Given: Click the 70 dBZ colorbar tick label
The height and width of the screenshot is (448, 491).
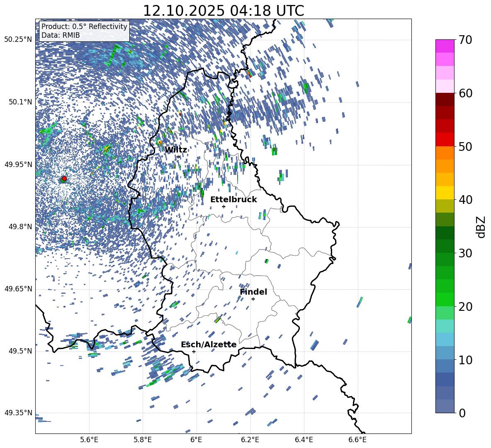Looking at the screenshot, I should [x=465, y=40].
